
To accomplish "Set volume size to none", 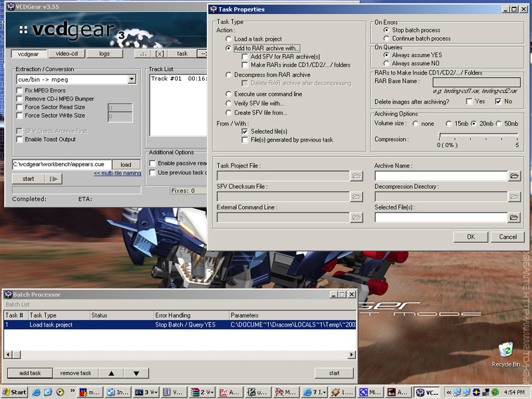I will [x=415, y=124].
